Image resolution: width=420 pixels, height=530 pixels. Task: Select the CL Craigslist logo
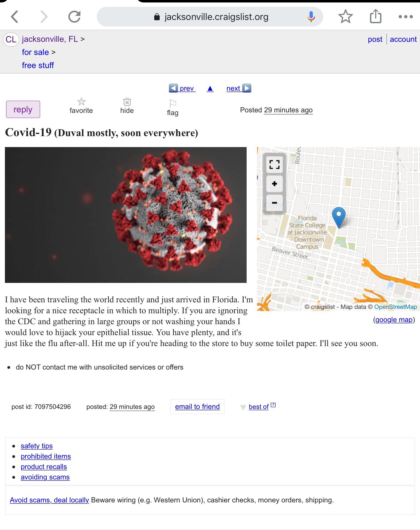(11, 39)
